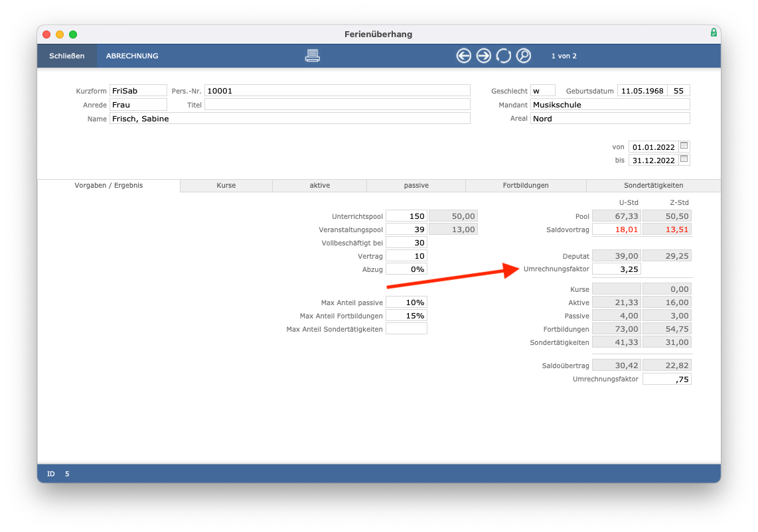Click the green lock icon in title bar
The height and width of the screenshot is (532, 758).
714,33
